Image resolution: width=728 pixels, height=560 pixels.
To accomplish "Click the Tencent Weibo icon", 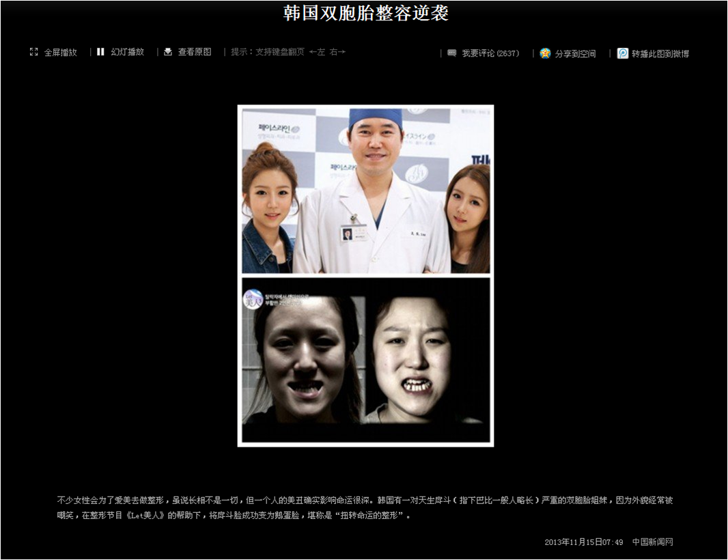I will pyautogui.click(x=623, y=53).
